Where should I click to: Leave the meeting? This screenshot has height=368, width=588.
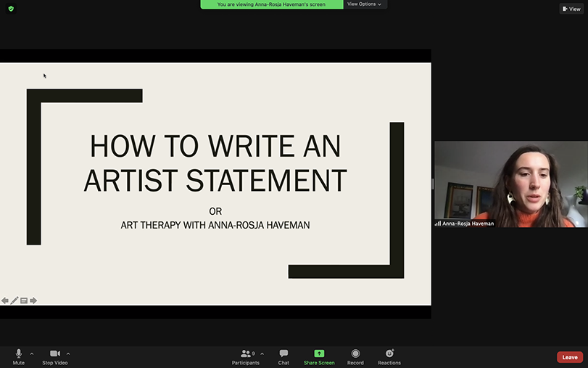pyautogui.click(x=570, y=357)
